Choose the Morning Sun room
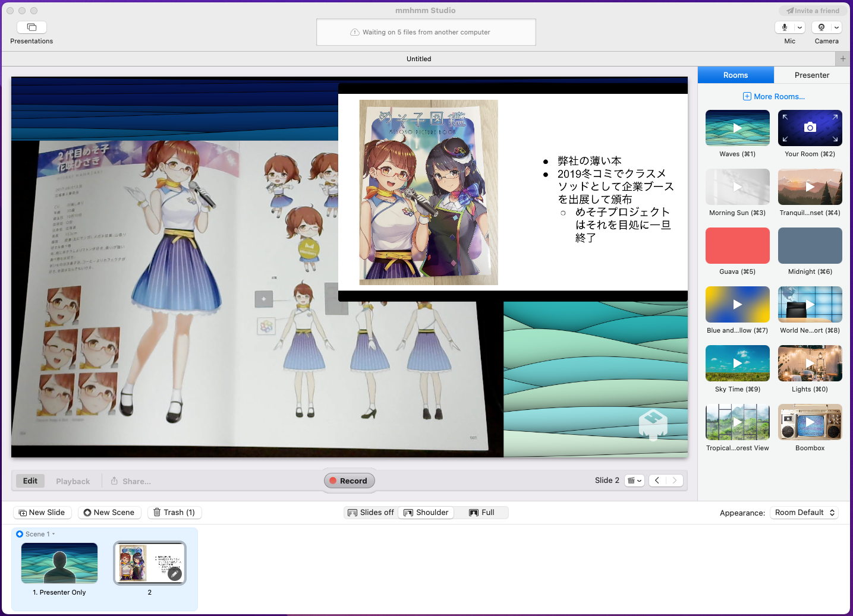This screenshot has height=616, width=853. (738, 187)
